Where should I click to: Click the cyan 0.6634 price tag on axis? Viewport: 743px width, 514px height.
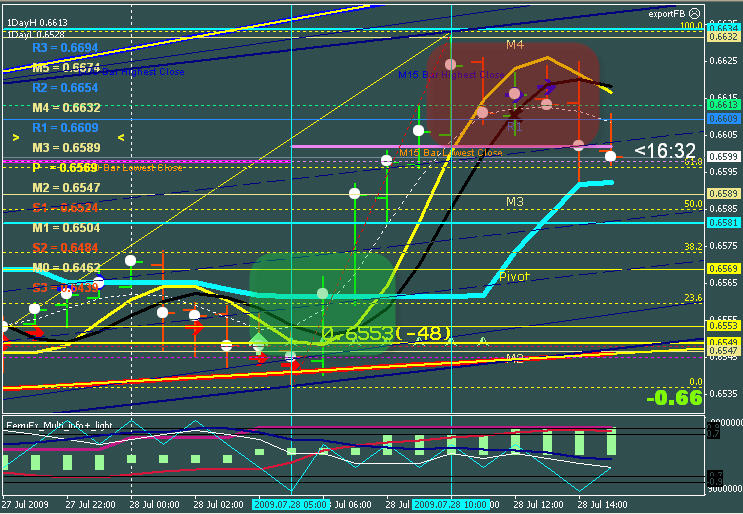click(x=723, y=28)
